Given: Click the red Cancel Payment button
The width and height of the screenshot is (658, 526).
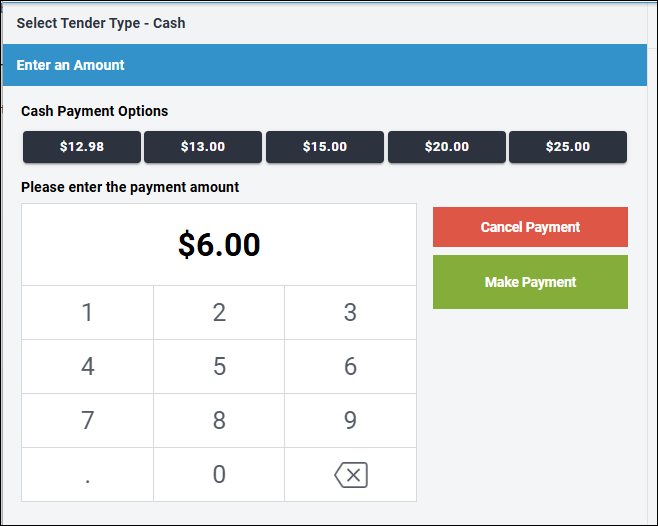Looking at the screenshot, I should 530,227.
